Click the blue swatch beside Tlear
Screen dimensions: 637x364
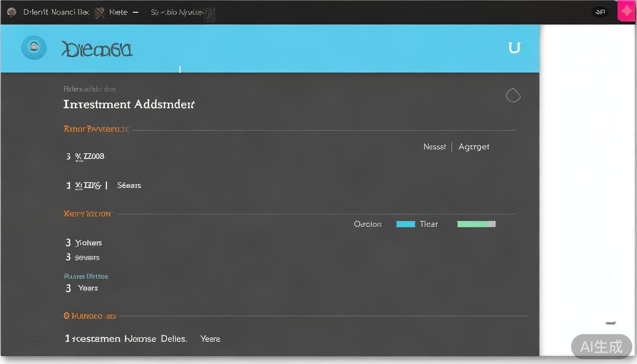pos(406,224)
